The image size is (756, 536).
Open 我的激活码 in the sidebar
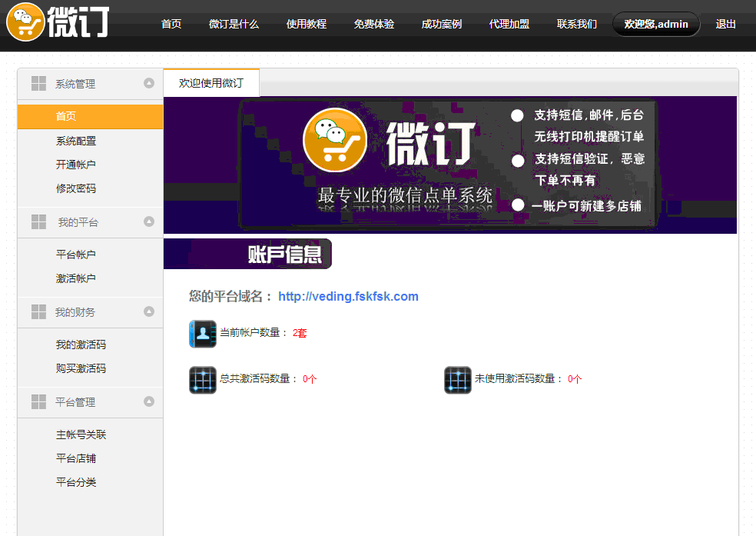coord(81,345)
